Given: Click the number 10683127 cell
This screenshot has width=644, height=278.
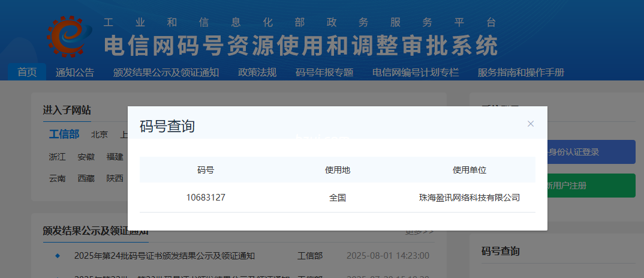Looking at the screenshot, I should coord(205,198).
